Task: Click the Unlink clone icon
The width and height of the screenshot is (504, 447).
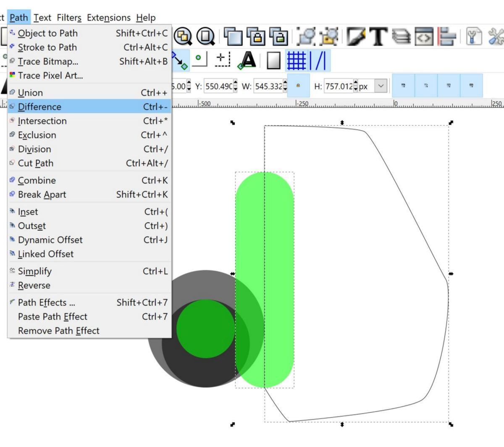Action: point(278,37)
